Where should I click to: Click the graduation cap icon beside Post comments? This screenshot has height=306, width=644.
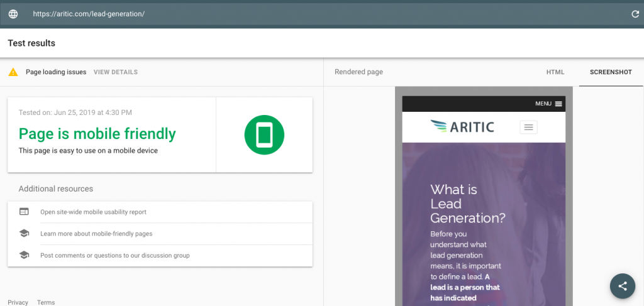click(x=24, y=255)
